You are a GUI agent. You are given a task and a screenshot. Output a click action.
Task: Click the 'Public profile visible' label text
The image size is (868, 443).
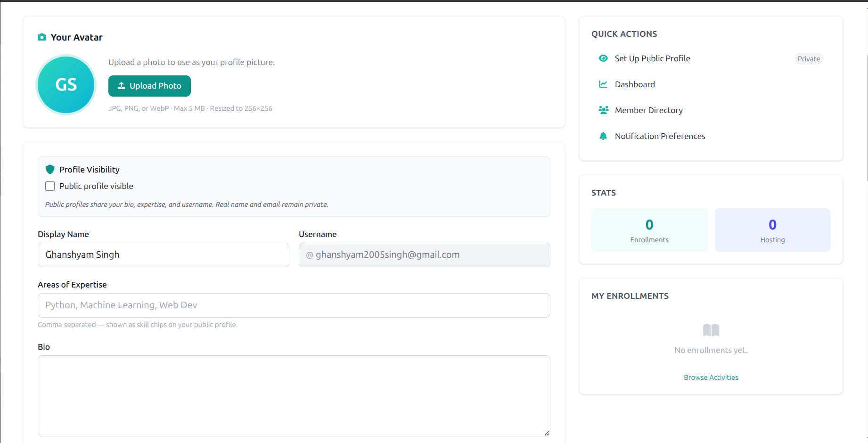(96, 186)
